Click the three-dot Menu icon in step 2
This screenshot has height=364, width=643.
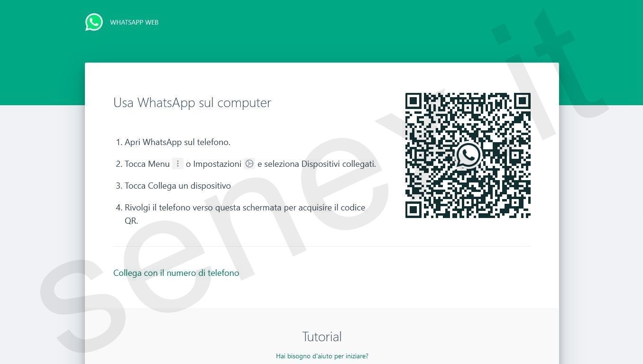(x=178, y=164)
